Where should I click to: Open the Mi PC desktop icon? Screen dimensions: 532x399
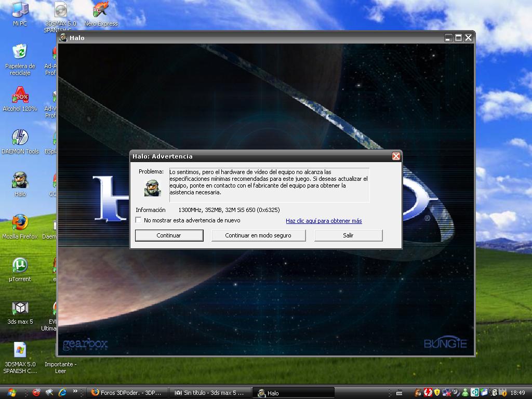[x=20, y=14]
